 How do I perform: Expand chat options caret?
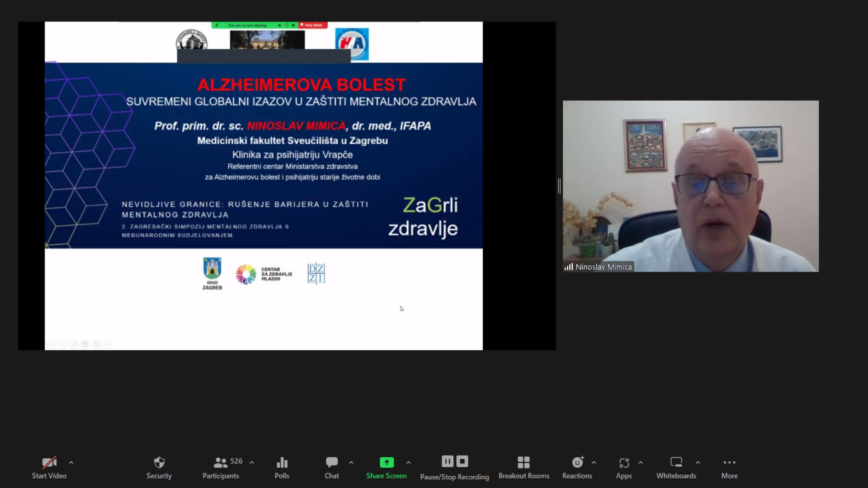pyautogui.click(x=351, y=463)
